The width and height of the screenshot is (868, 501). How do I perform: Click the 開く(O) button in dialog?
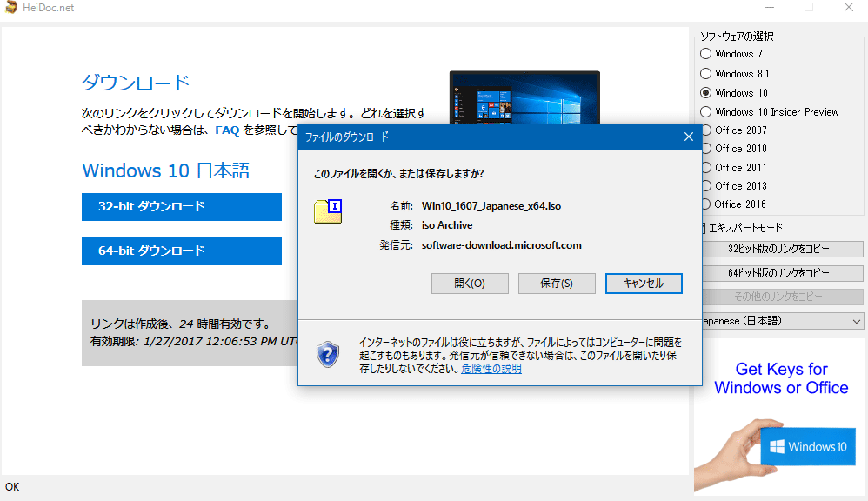tap(470, 284)
